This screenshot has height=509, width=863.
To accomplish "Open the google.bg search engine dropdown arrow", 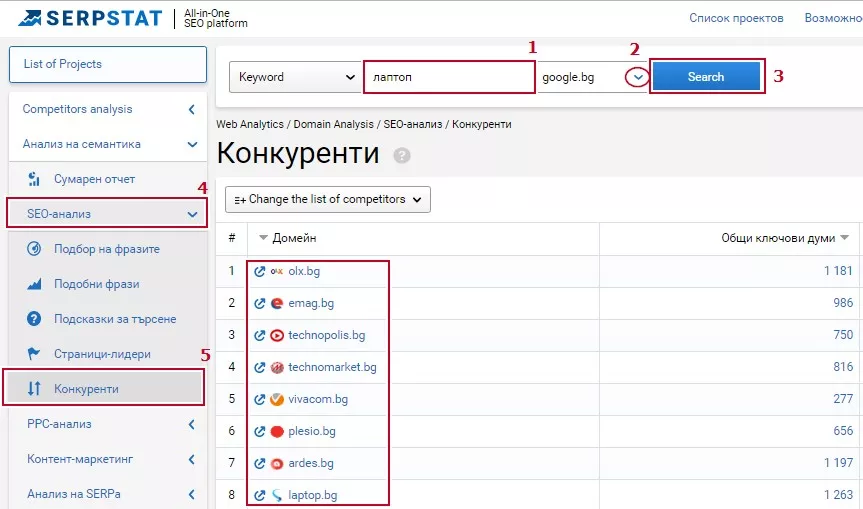I will tap(637, 77).
